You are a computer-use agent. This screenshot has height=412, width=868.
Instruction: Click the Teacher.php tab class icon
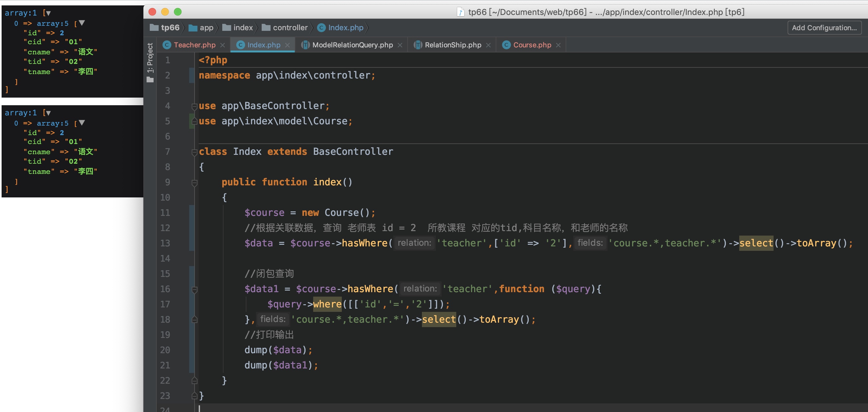tap(167, 45)
